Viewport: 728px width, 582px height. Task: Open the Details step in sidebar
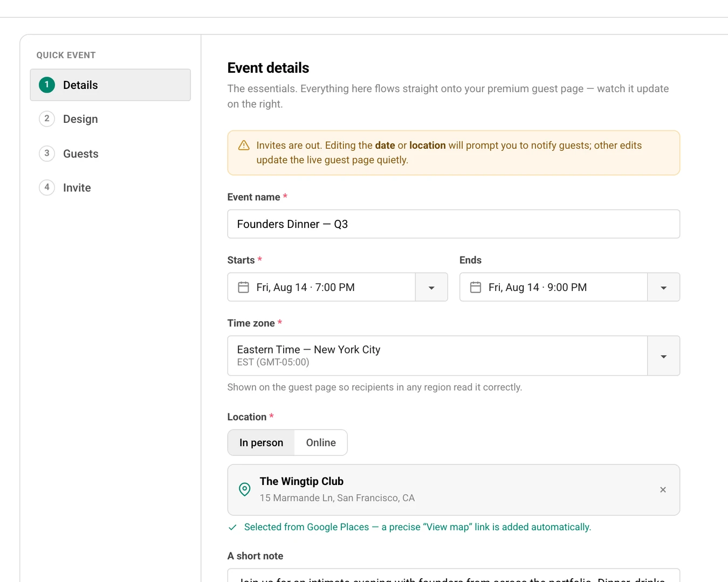(110, 85)
